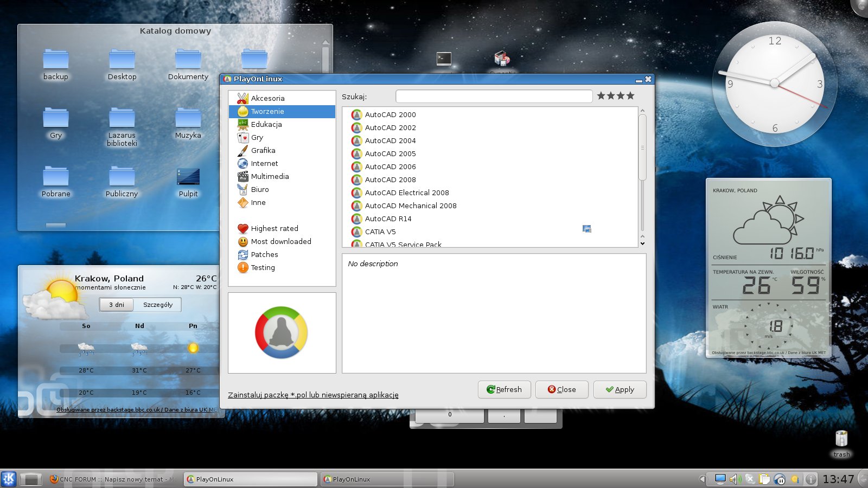Image resolution: width=868 pixels, height=488 pixels.
Task: Open the backup folder
Action: pyautogui.click(x=56, y=65)
